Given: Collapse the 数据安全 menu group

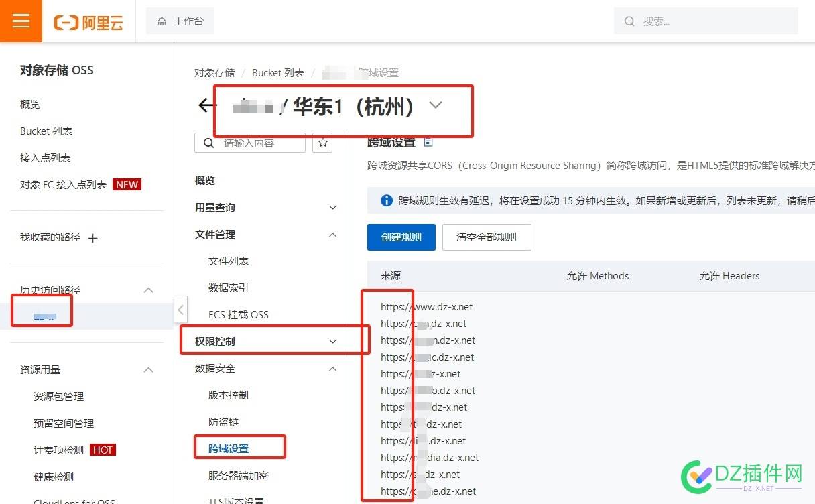Looking at the screenshot, I should coord(266,368).
